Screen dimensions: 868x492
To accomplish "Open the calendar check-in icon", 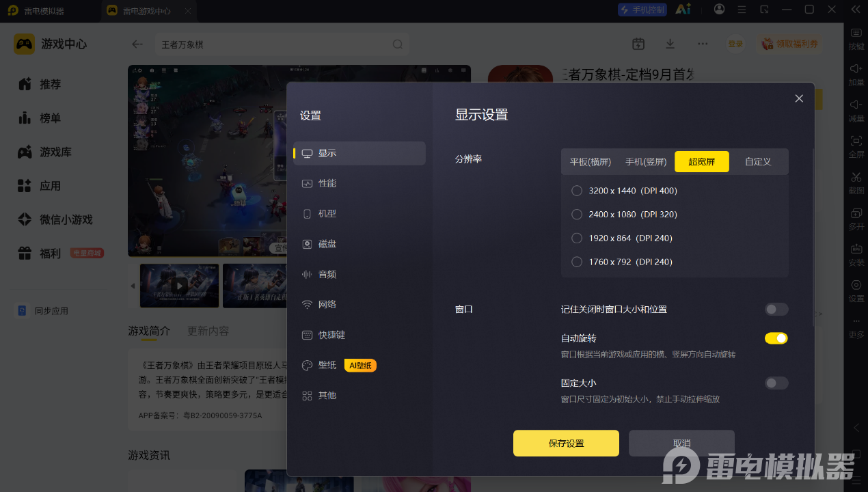I will (638, 44).
